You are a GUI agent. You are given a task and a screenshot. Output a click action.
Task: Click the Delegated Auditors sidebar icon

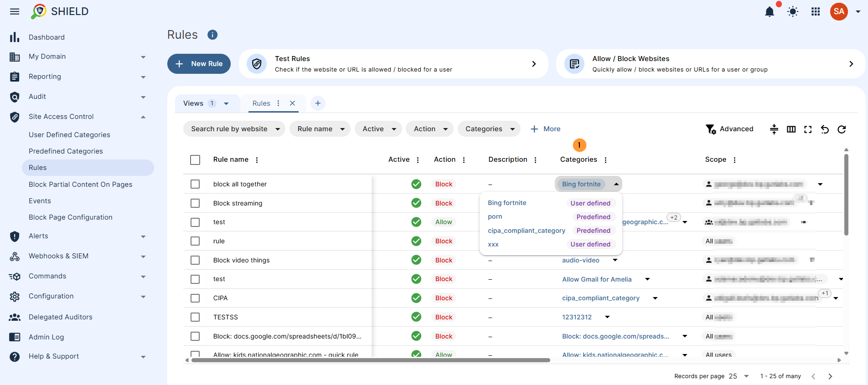tap(15, 317)
